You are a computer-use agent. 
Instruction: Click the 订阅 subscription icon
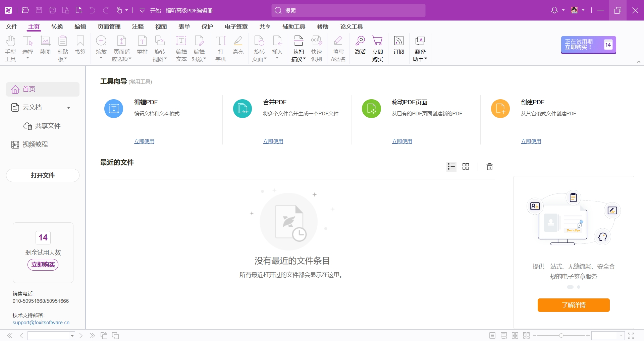pos(398,47)
